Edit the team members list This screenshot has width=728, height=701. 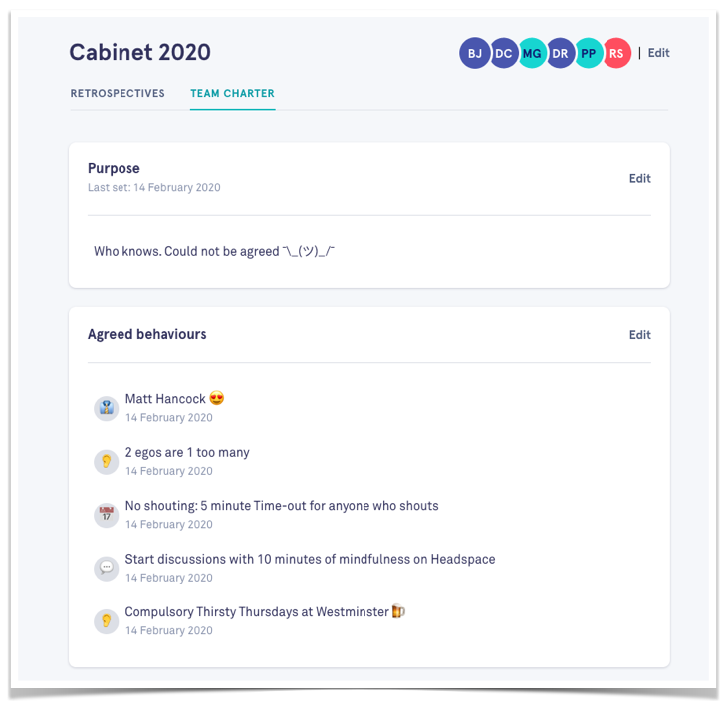[x=659, y=53]
